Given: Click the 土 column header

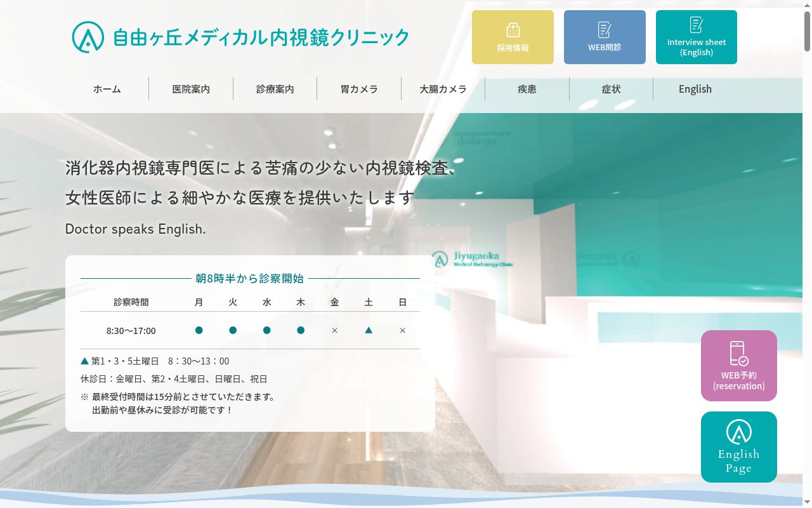Looking at the screenshot, I should point(369,302).
